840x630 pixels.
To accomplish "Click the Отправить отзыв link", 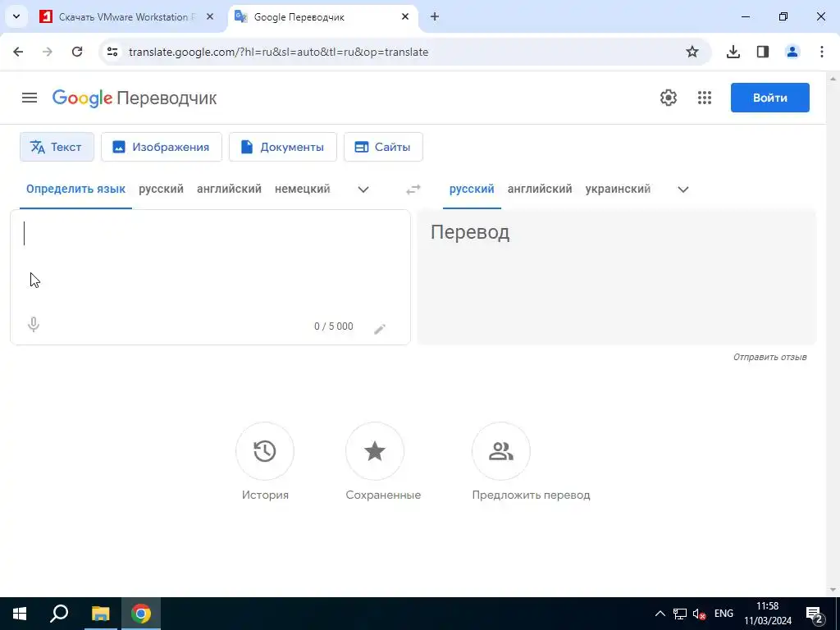I will [769, 357].
